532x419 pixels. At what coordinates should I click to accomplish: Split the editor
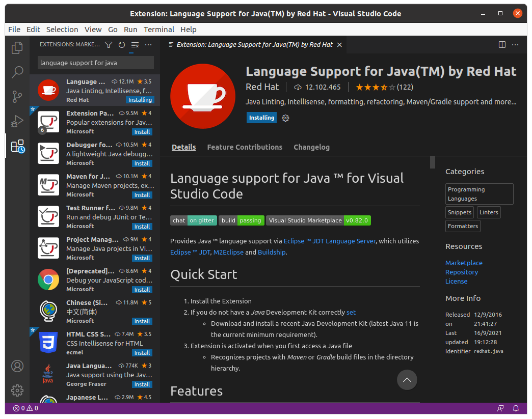tap(502, 45)
